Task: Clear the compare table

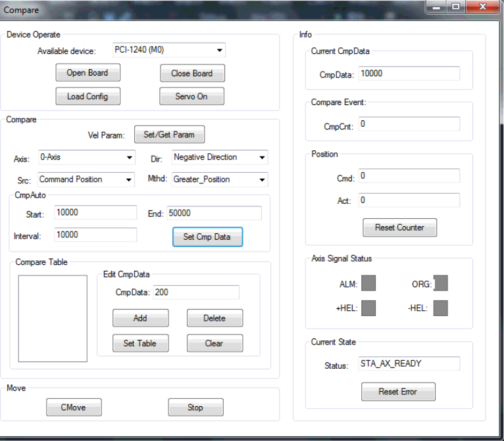Action: [x=214, y=343]
